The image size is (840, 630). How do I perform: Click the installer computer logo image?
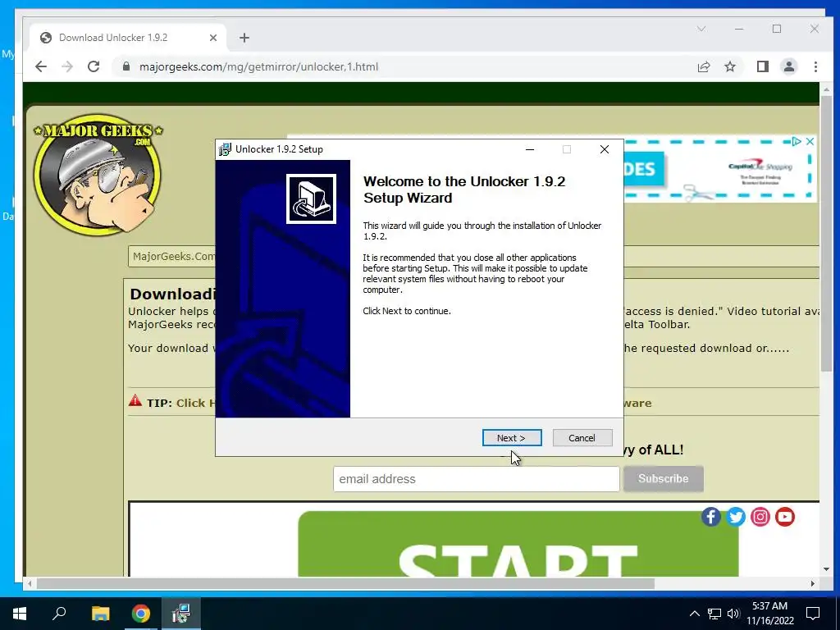[x=311, y=199]
